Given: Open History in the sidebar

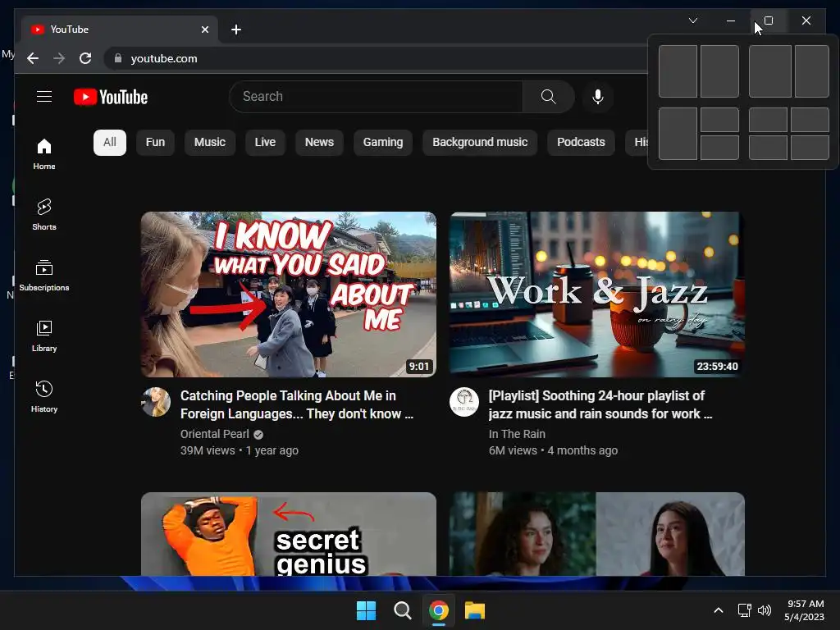Looking at the screenshot, I should [x=44, y=396].
